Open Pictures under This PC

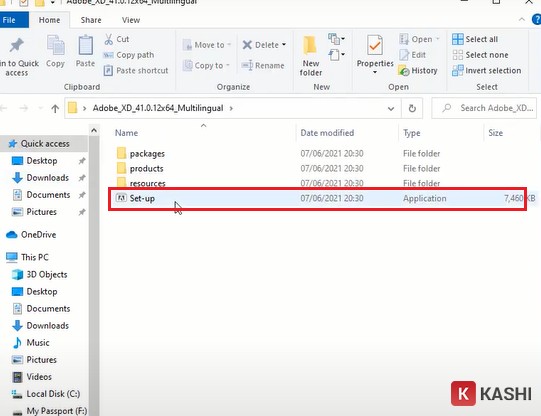[x=41, y=360]
